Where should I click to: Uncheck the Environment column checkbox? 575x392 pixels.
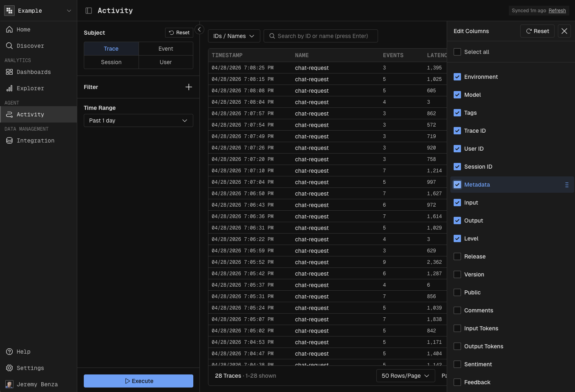pos(457,77)
